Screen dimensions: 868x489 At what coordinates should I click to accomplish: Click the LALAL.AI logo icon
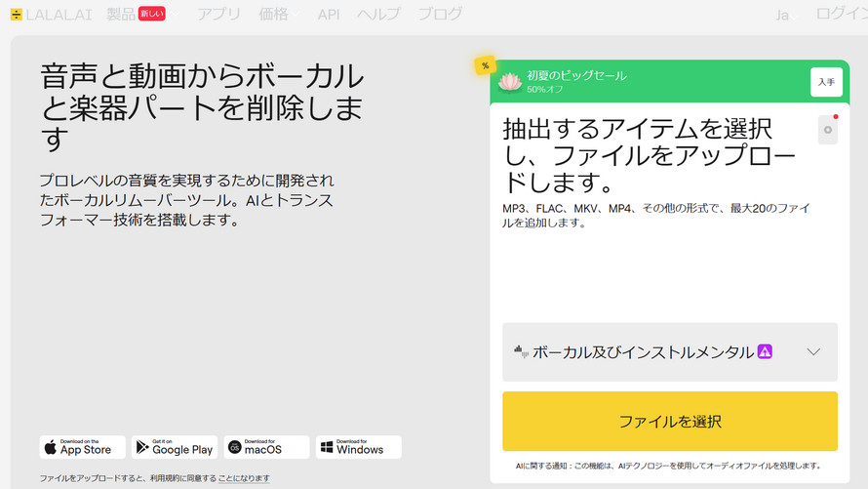pos(16,15)
